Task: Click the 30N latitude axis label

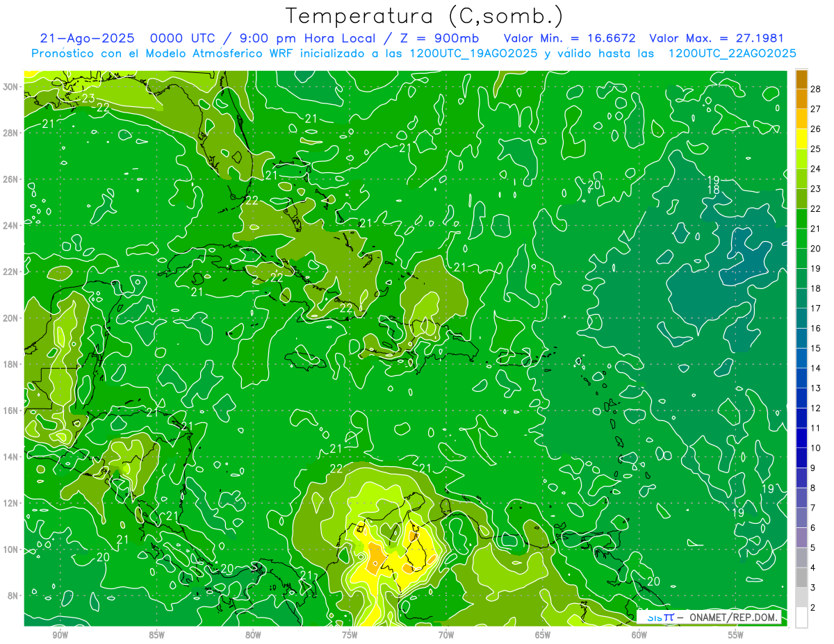Action: point(12,86)
